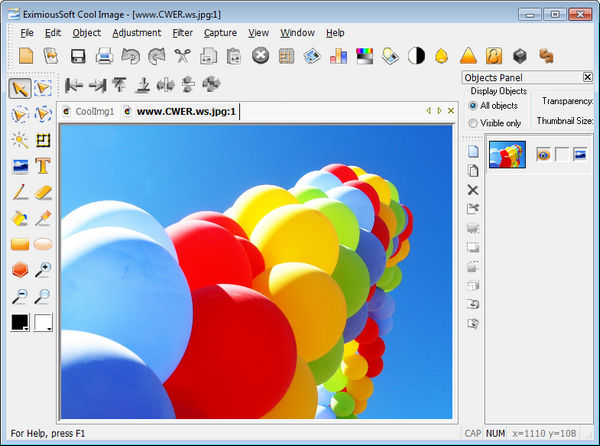600x446 pixels.
Task: Open the background white color dropdown
Action: tap(43, 323)
